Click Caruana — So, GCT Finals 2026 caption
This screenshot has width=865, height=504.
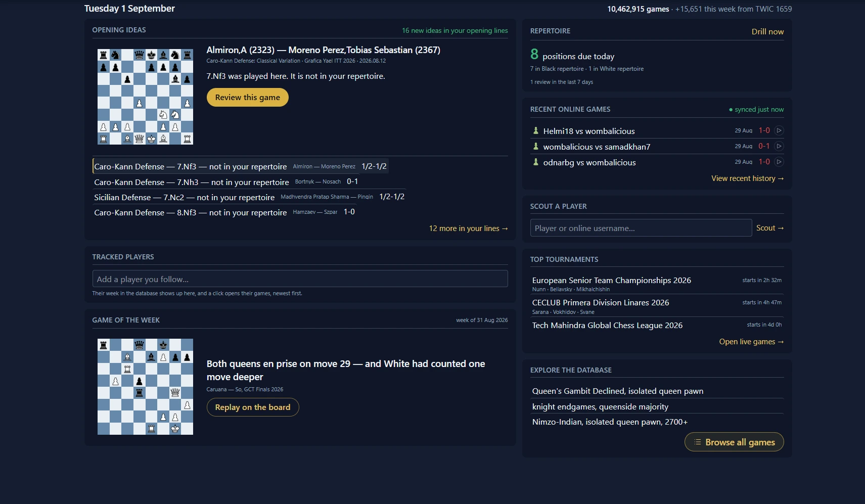tap(245, 389)
